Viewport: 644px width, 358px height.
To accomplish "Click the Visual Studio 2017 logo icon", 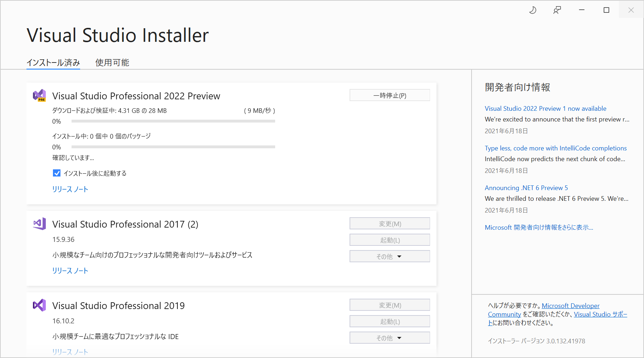I will tap(39, 224).
